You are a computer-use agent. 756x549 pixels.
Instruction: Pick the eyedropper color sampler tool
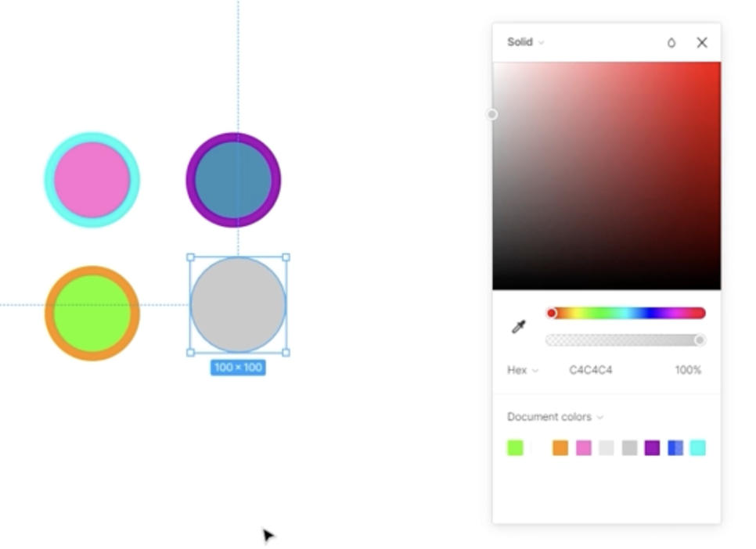518,327
